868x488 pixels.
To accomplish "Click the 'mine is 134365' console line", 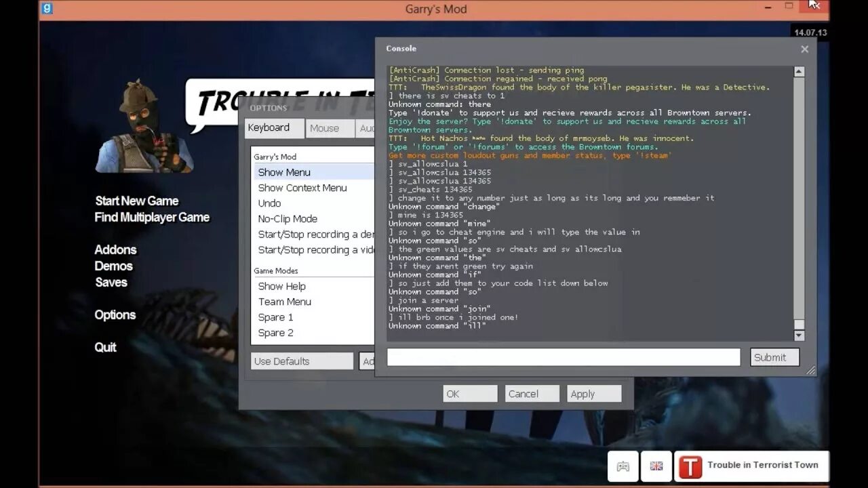I will click(426, 215).
